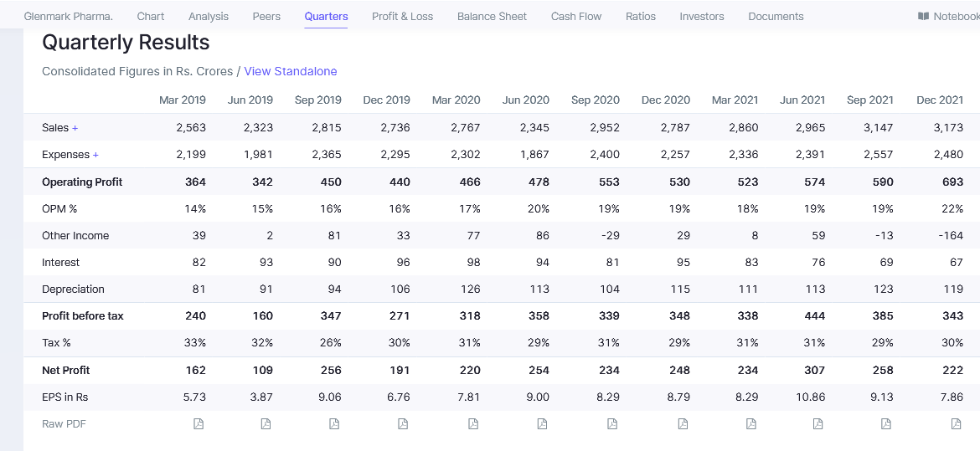Go to the Balance Sheet tab
This screenshot has height=451, width=980.
click(492, 16)
